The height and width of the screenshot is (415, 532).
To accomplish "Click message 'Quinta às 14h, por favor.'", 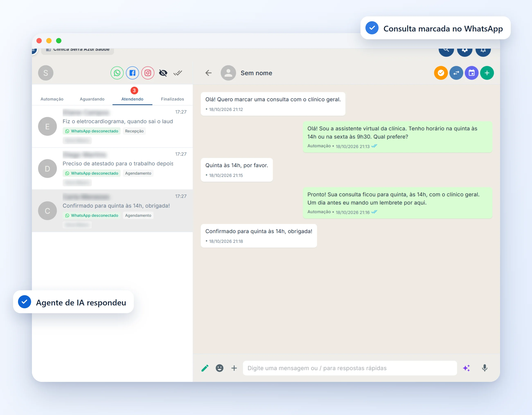I will (237, 170).
